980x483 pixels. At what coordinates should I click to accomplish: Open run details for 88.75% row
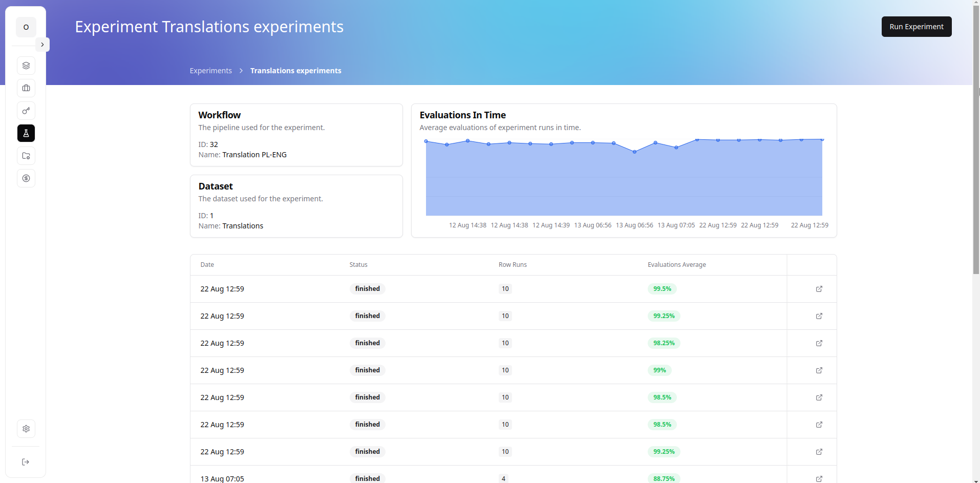(x=819, y=479)
